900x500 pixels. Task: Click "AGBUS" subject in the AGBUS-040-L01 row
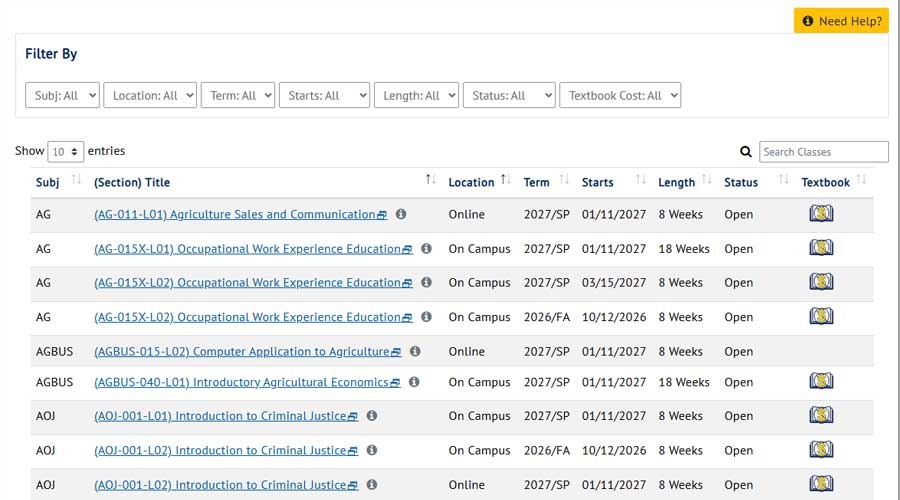point(55,382)
